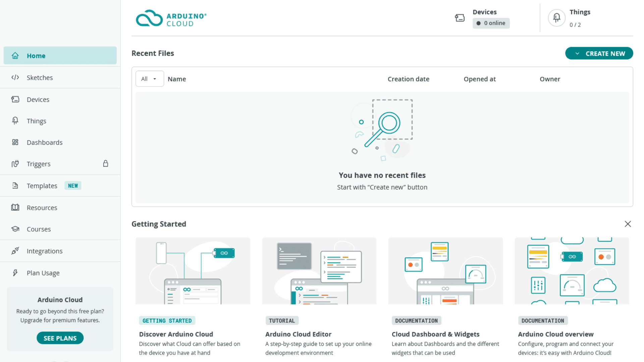644x362 pixels.
Task: Click the Things bell icon in sidebar
Action: [15, 121]
